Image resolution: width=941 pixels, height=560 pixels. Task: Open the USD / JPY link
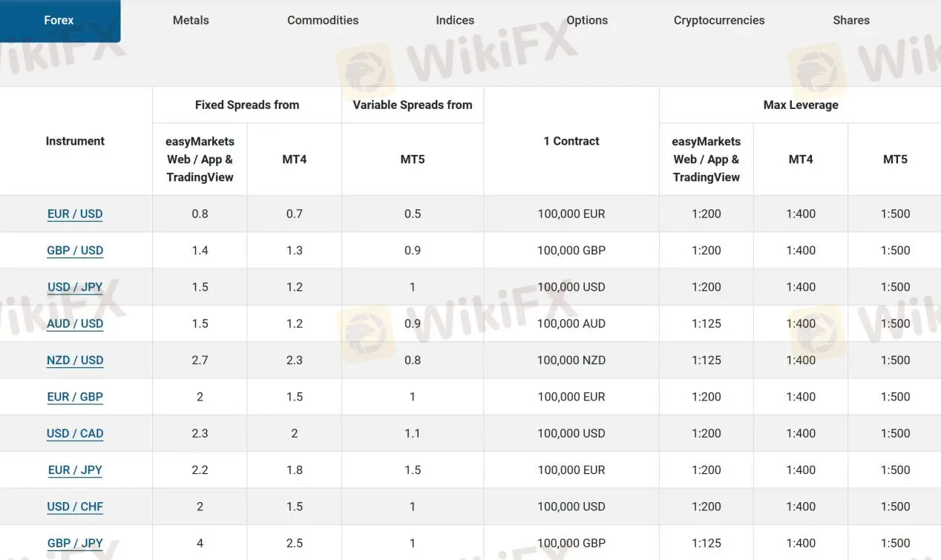coord(75,287)
